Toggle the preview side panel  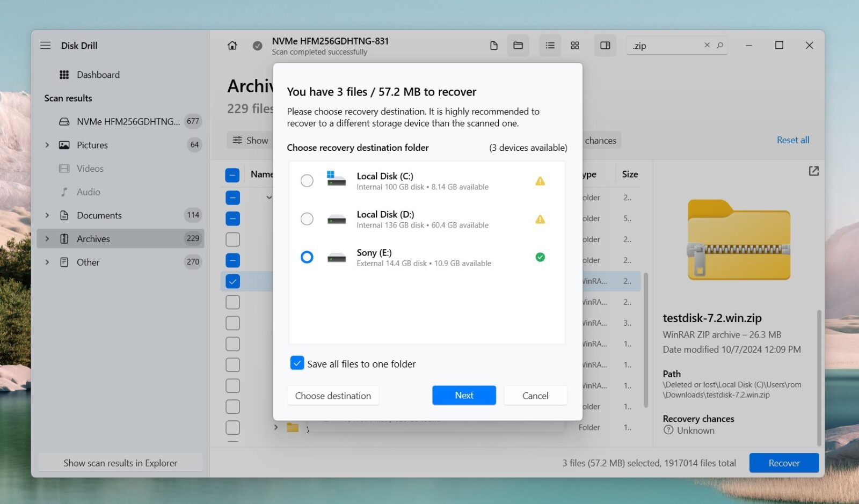click(x=605, y=46)
